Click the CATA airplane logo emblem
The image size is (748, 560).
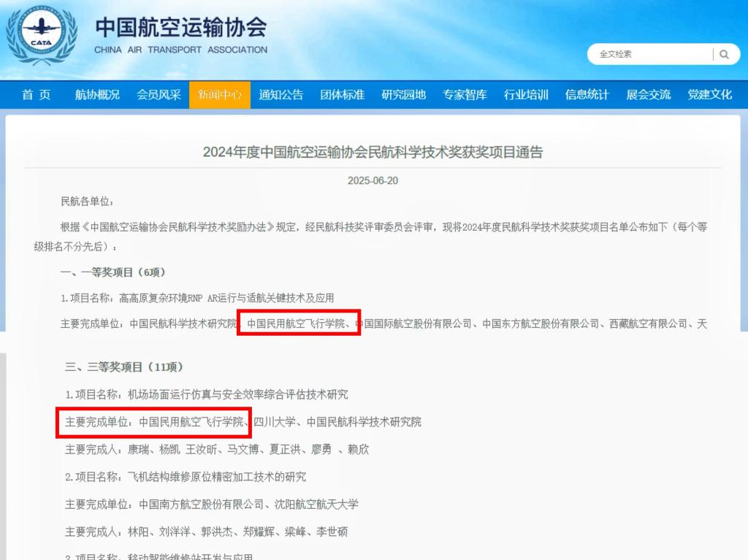42,35
